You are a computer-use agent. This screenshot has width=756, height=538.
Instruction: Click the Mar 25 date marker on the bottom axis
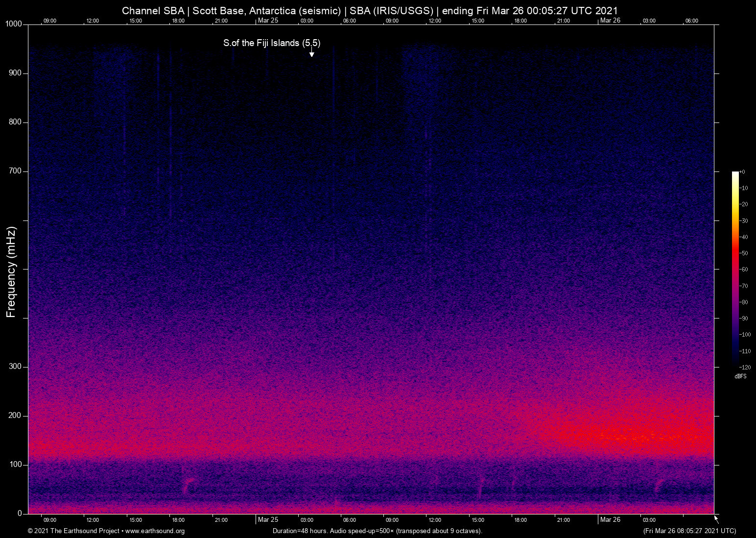pos(268,520)
